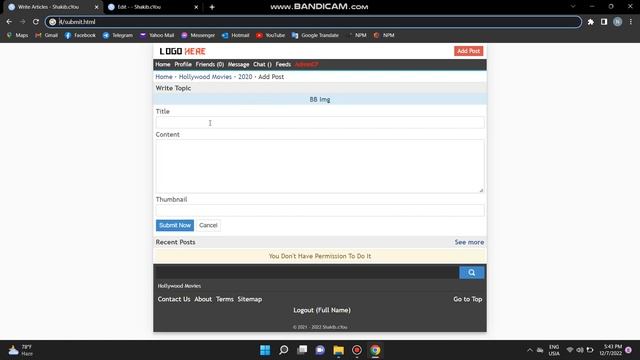Viewport: 640px width, 360px height.
Task: Open the red AdminCP menu item
Action: click(307, 64)
